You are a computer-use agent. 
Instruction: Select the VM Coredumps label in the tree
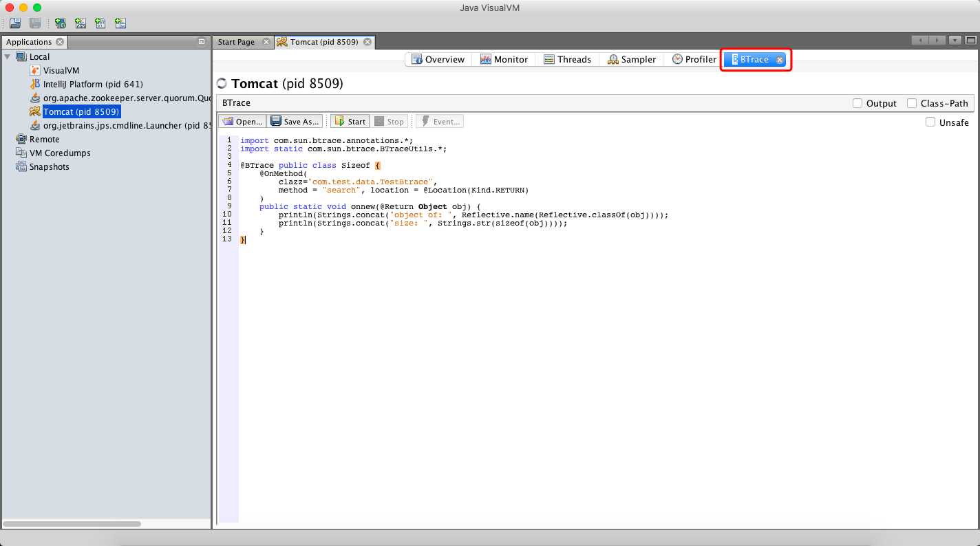(60, 153)
